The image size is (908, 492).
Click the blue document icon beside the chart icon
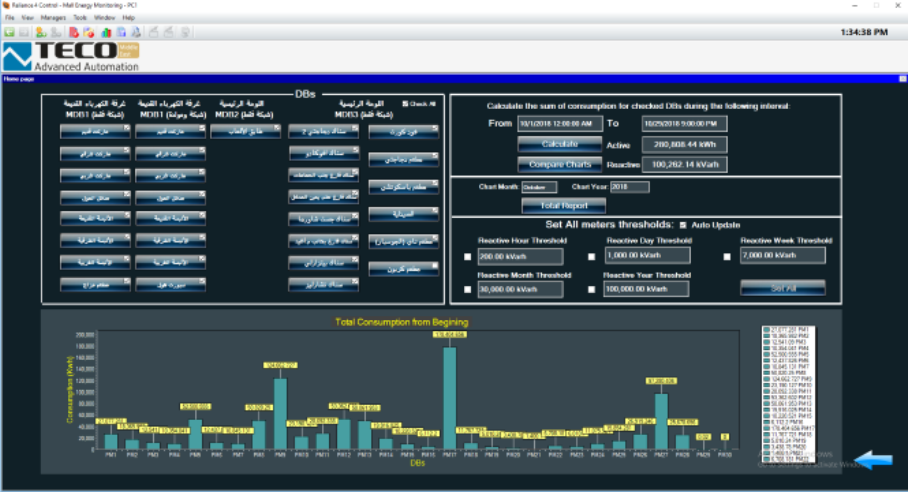pyautogui.click(x=122, y=32)
